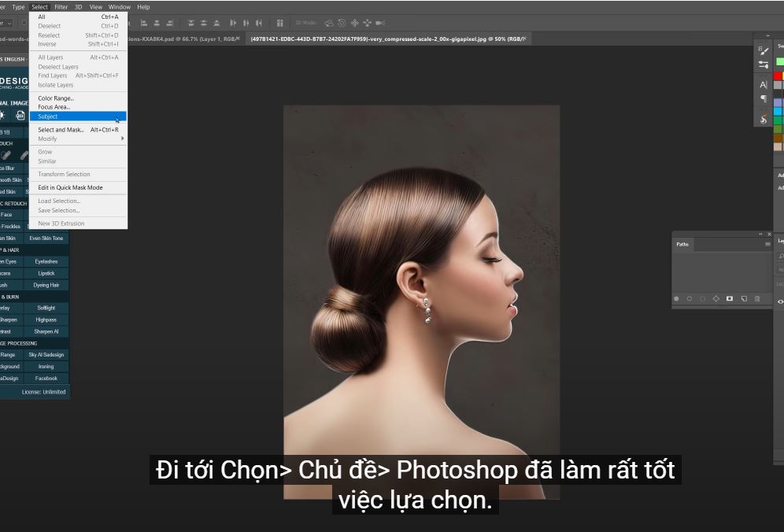Toggle Edit in Quick Mask Mode

[70, 187]
